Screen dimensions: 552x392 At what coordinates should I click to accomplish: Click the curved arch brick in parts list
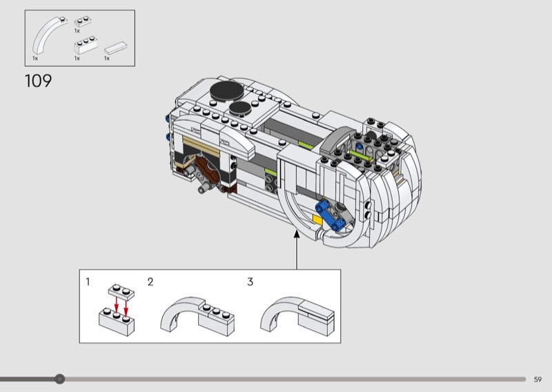tap(47, 37)
